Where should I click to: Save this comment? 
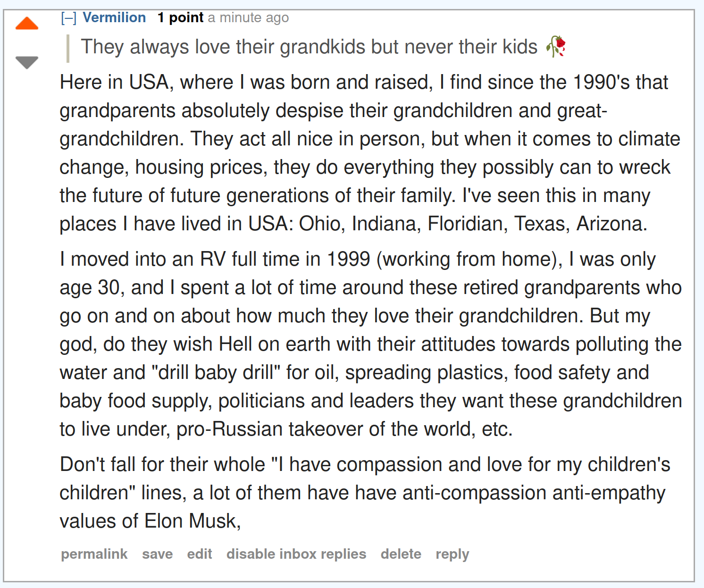click(157, 554)
